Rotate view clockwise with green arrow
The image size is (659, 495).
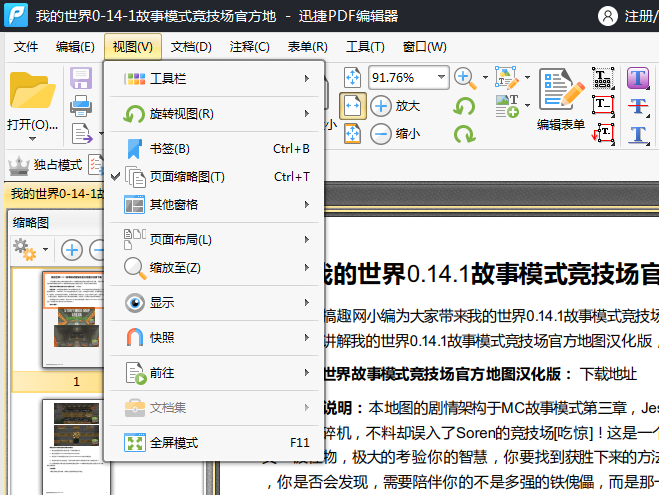[464, 134]
